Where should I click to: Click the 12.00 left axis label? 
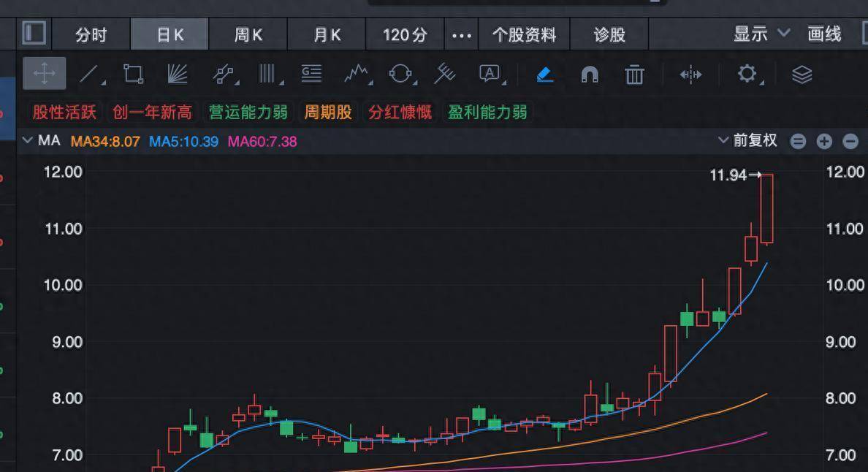point(63,172)
